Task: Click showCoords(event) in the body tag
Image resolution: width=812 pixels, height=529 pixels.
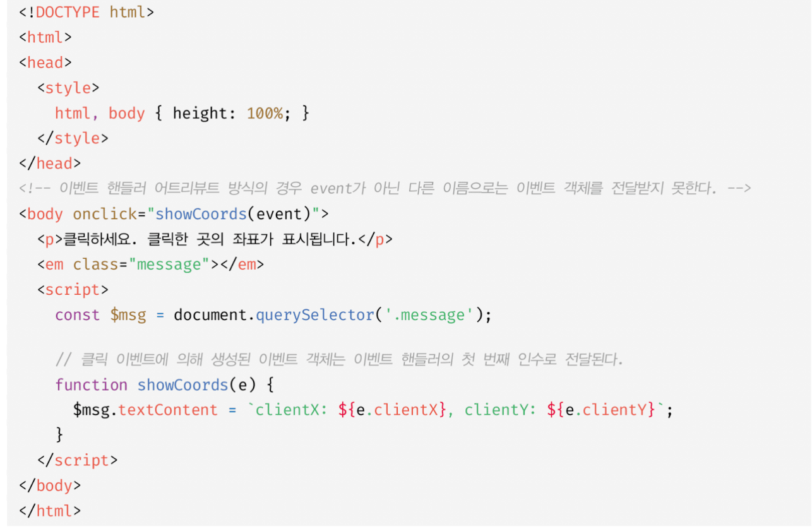Action: point(233,214)
